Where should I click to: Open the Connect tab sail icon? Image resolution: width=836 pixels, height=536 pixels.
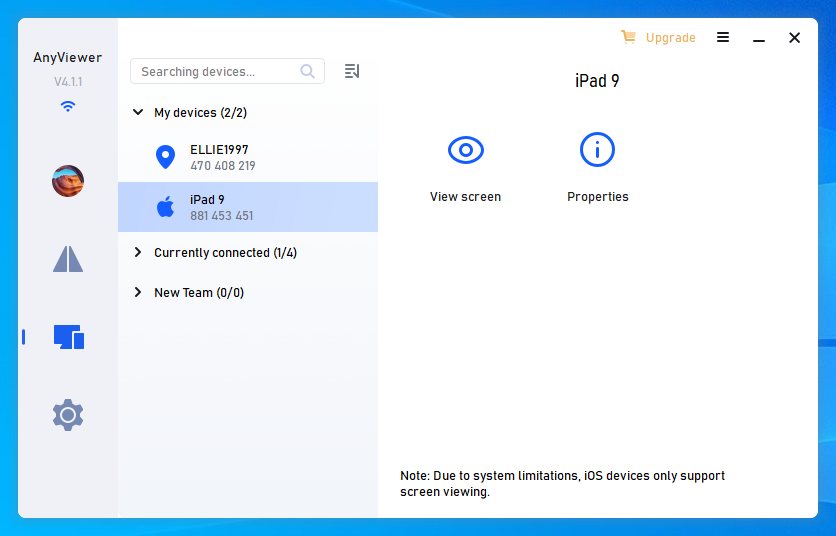[x=68, y=259]
